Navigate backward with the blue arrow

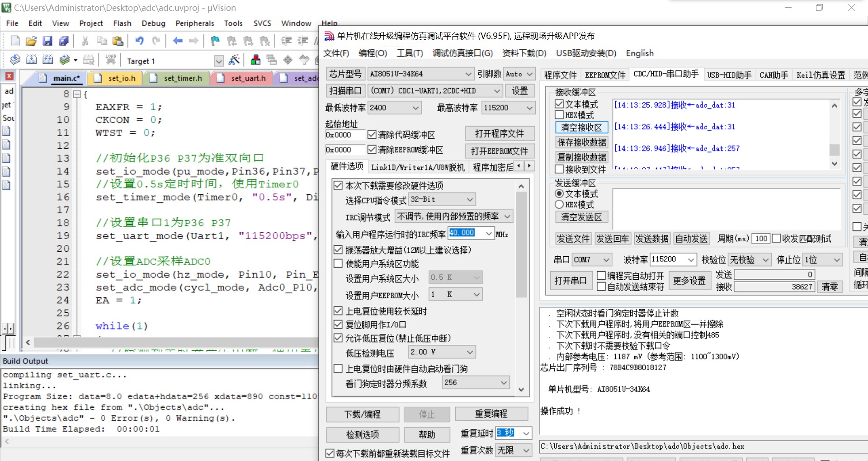(178, 41)
